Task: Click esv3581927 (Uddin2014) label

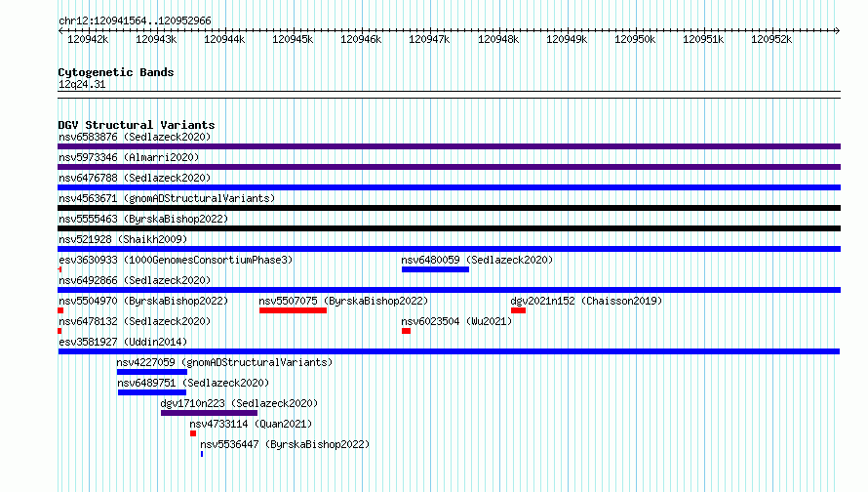Action: coord(123,342)
